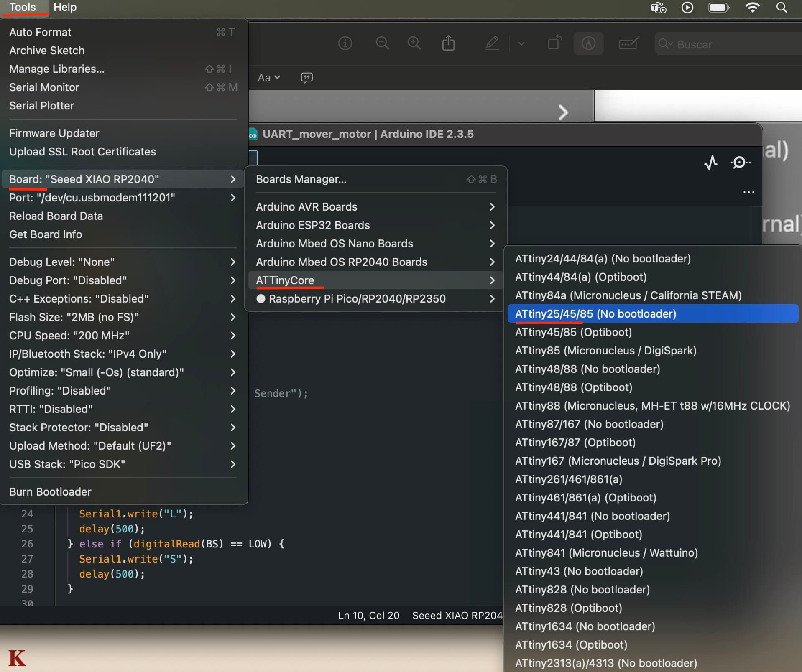Open Serial Monitor from menu
The height and width of the screenshot is (672, 802).
click(x=124, y=87)
